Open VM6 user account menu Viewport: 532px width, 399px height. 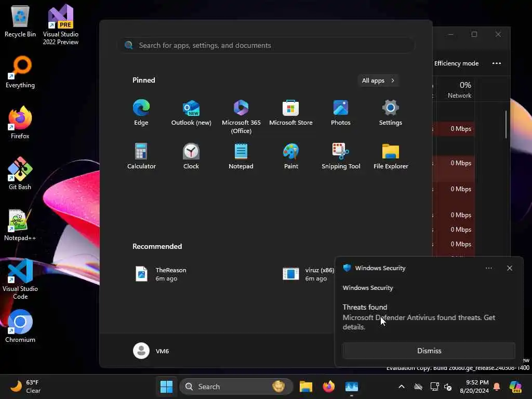tap(151, 351)
